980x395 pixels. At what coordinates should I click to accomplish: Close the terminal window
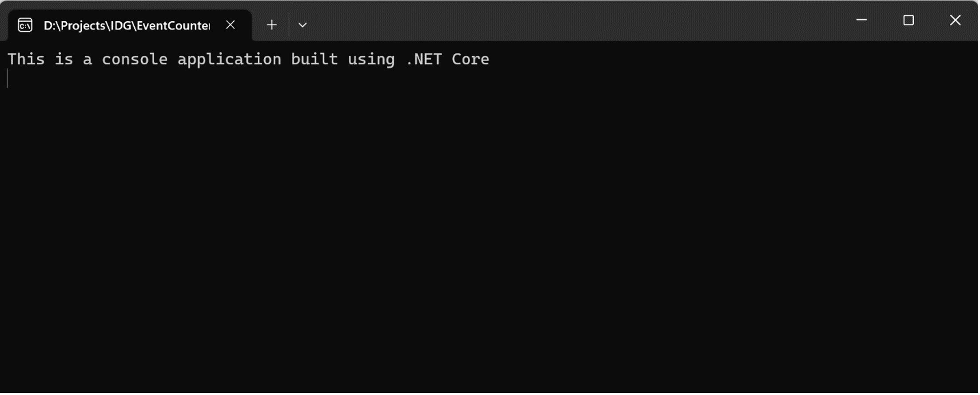956,20
